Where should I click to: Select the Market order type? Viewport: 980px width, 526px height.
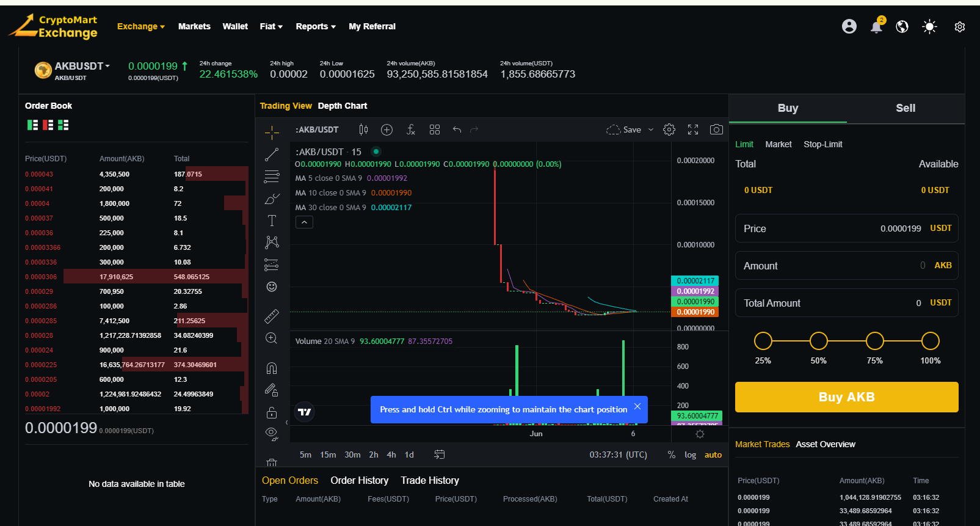click(779, 144)
